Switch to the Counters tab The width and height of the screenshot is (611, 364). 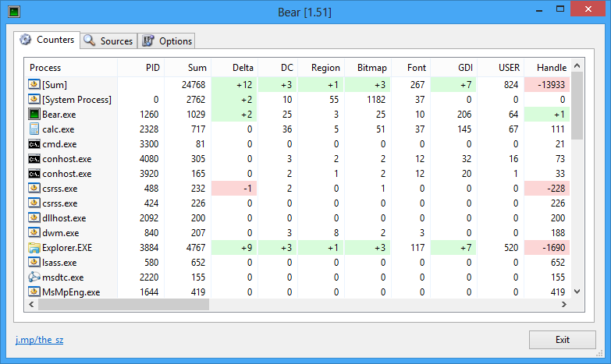click(47, 40)
